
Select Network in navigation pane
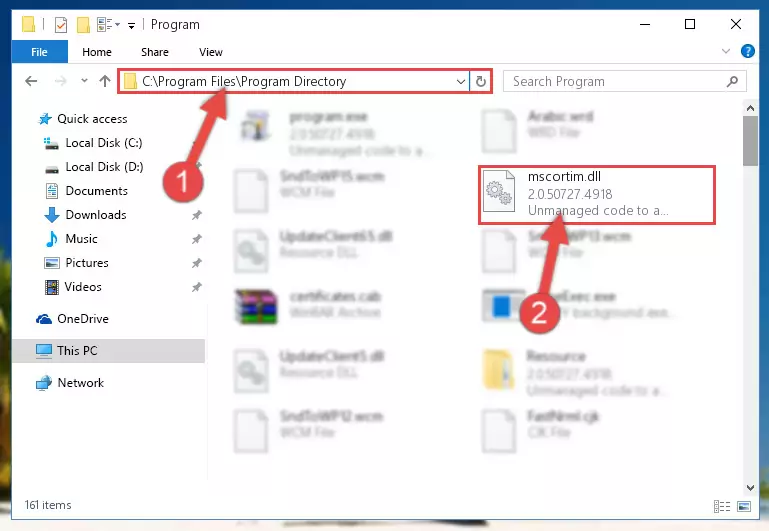[80, 382]
